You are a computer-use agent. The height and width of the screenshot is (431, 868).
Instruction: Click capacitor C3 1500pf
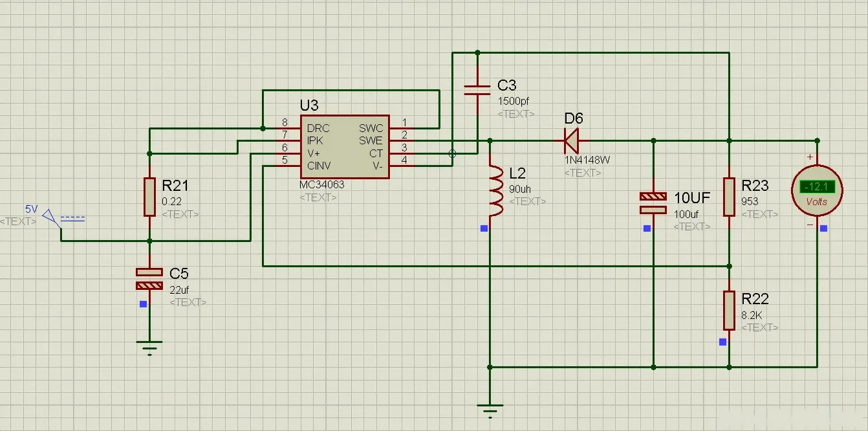(x=477, y=91)
